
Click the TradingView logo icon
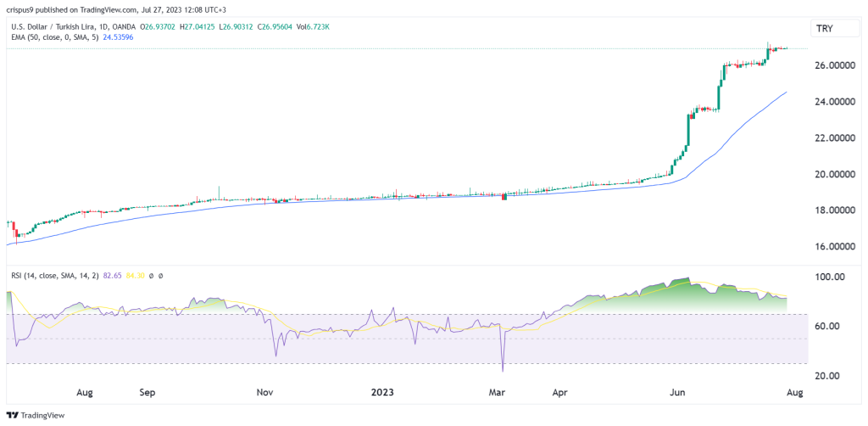(x=13, y=416)
